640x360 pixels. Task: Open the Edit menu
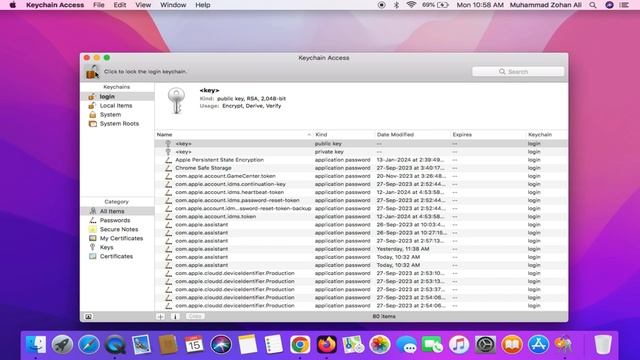(120, 5)
